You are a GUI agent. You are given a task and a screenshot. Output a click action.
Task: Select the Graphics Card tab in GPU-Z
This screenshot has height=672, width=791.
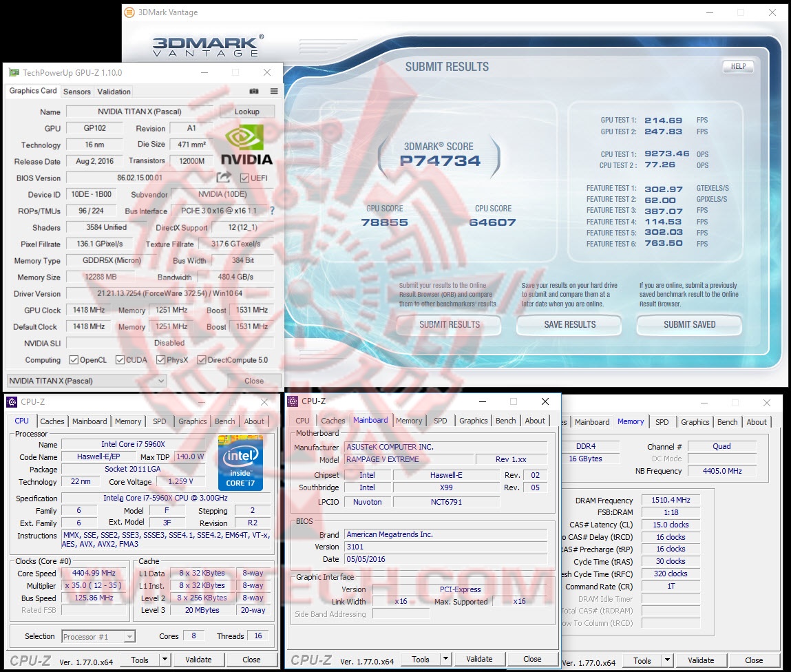pos(33,91)
